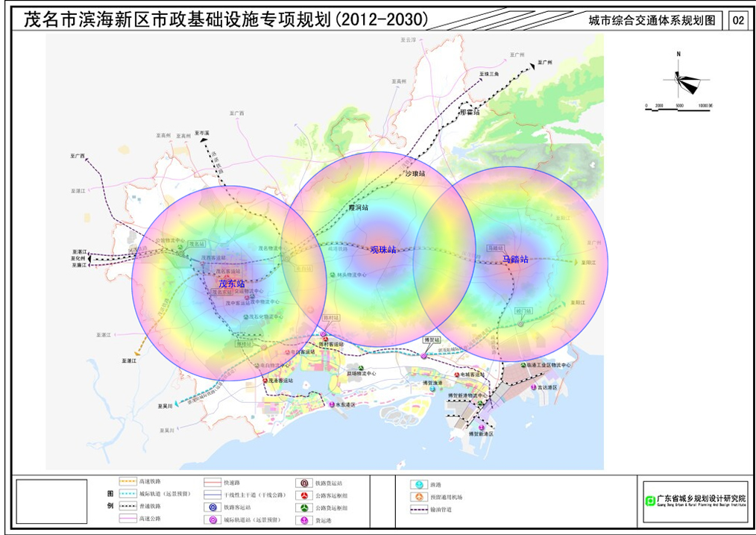Viewport: 756px width, 535px height.
Task: Select the 水东港区 magenta port icon
Action: (x=332, y=404)
